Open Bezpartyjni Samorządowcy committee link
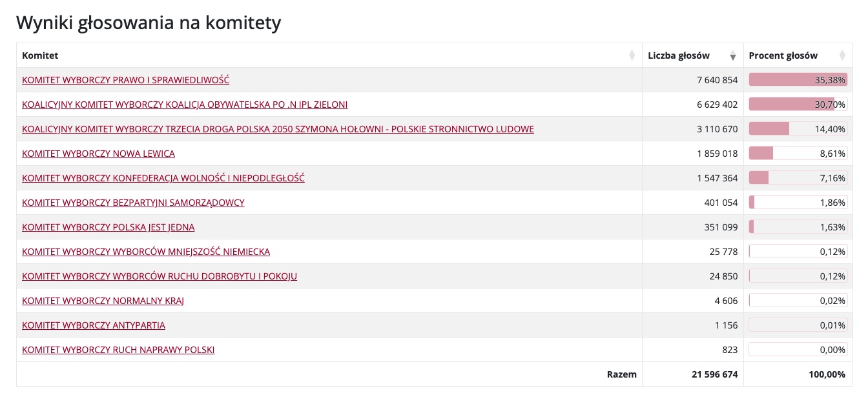868x395 pixels. coord(133,203)
